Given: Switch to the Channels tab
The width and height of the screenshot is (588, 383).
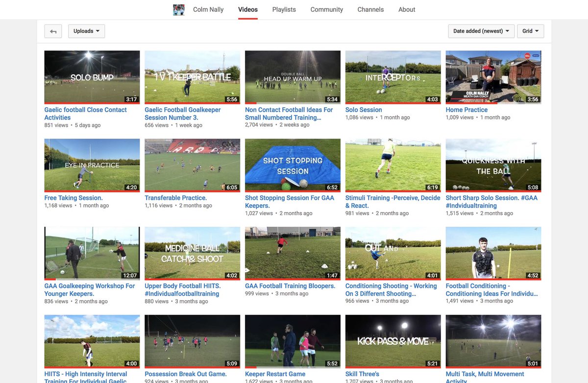Looking at the screenshot, I should tap(370, 10).
